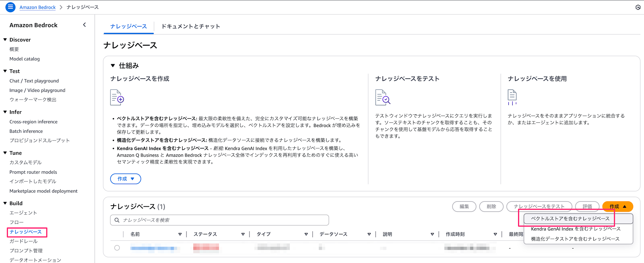
Task: Collapse the Test section in the sidebar
Action: (5, 71)
